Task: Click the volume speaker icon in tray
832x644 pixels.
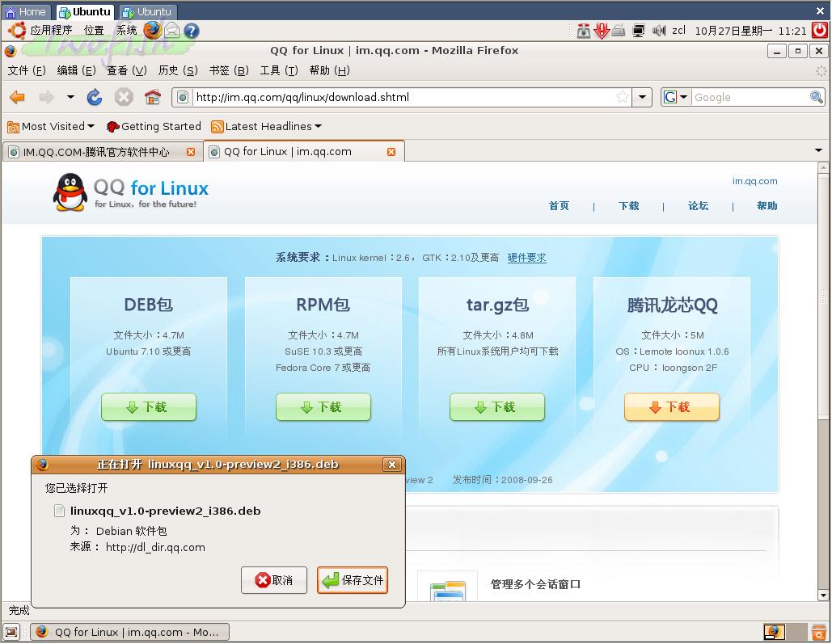Action: [658, 31]
